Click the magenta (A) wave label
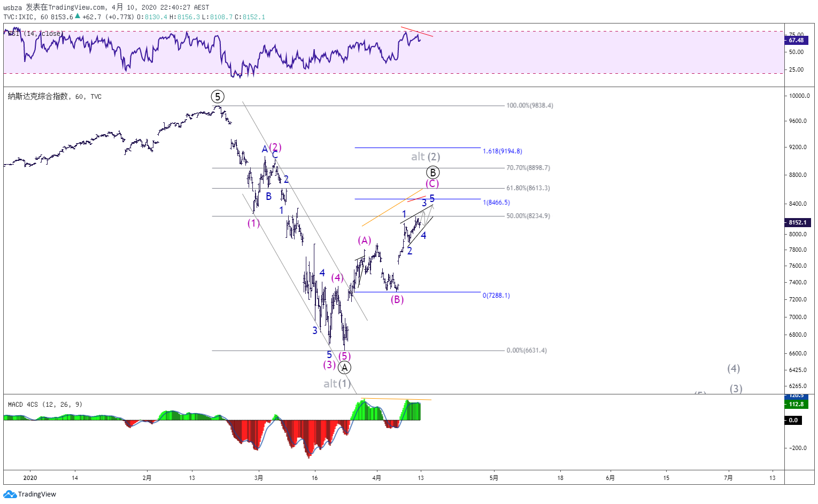 coord(365,241)
